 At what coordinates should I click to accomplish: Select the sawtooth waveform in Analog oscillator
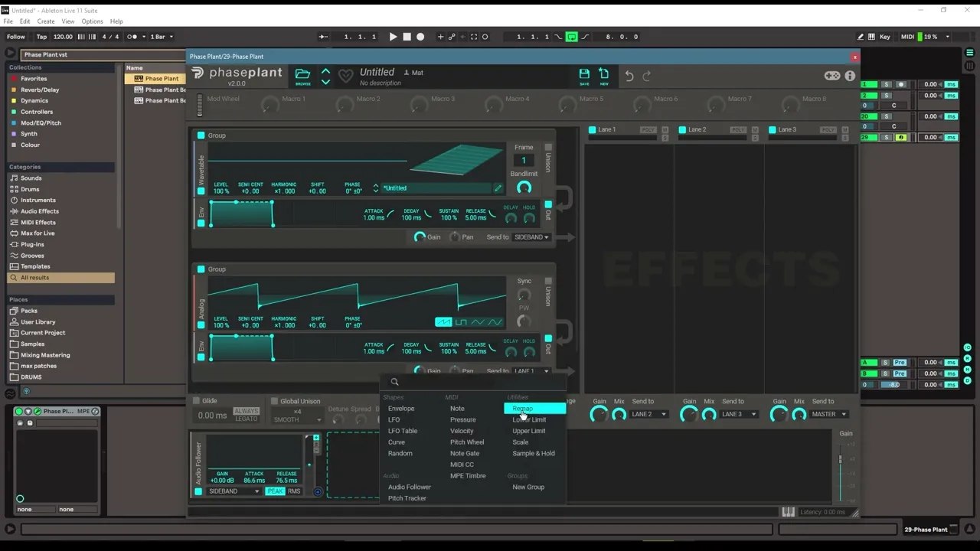point(443,322)
